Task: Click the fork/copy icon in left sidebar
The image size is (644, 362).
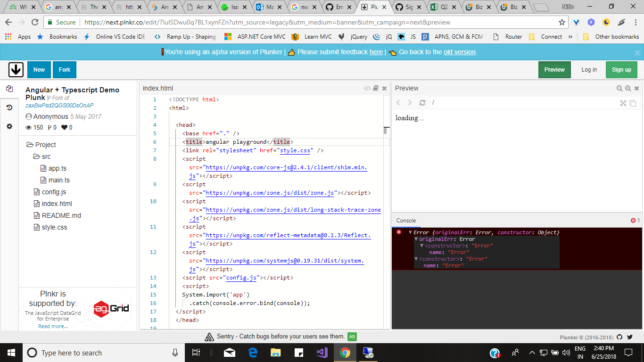Action: pyautogui.click(x=9, y=89)
